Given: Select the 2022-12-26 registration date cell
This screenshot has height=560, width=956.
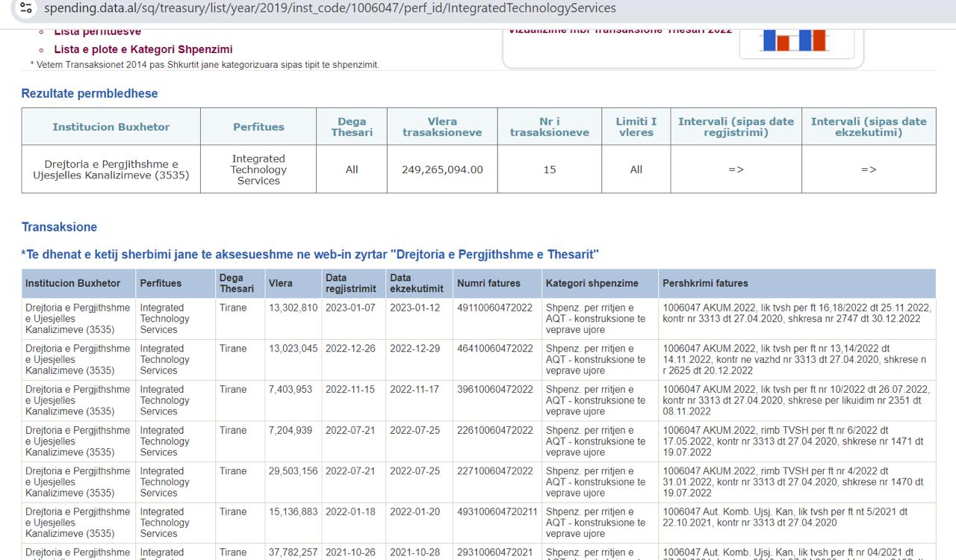Looking at the screenshot, I should 350,349.
